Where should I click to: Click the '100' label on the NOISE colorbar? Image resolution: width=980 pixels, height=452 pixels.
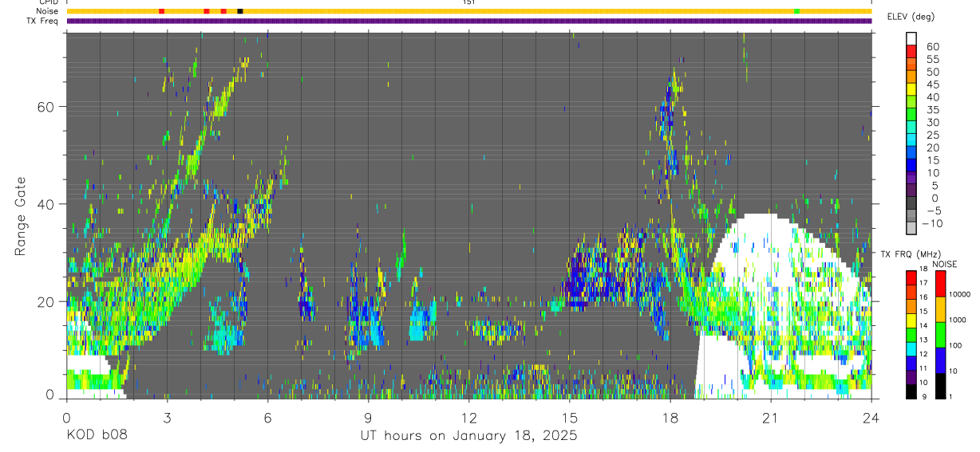pos(955,345)
